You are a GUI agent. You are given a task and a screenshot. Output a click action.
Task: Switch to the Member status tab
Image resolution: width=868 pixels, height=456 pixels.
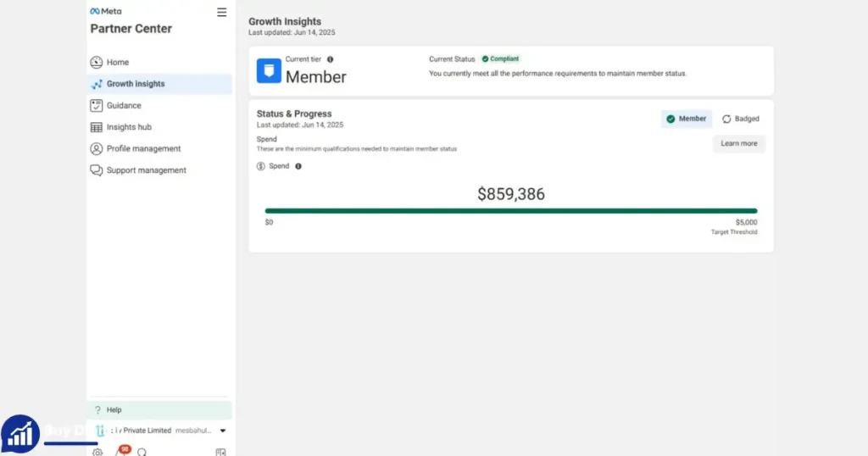pyautogui.click(x=687, y=119)
